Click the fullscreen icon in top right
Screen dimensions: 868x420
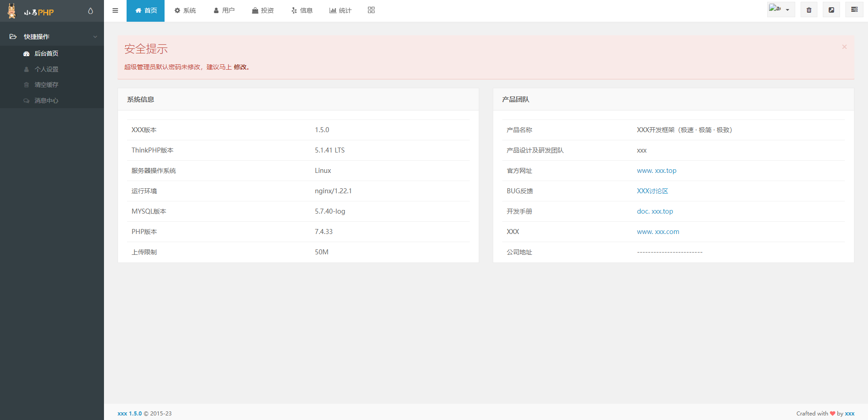tap(831, 10)
